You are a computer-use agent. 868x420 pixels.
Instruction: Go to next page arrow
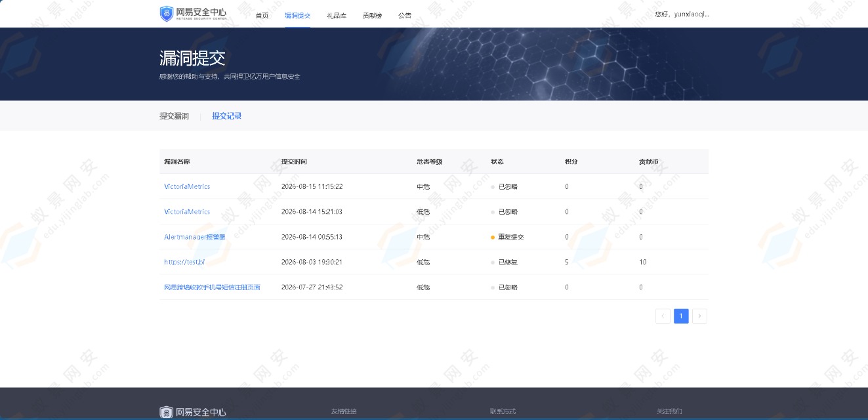(699, 316)
